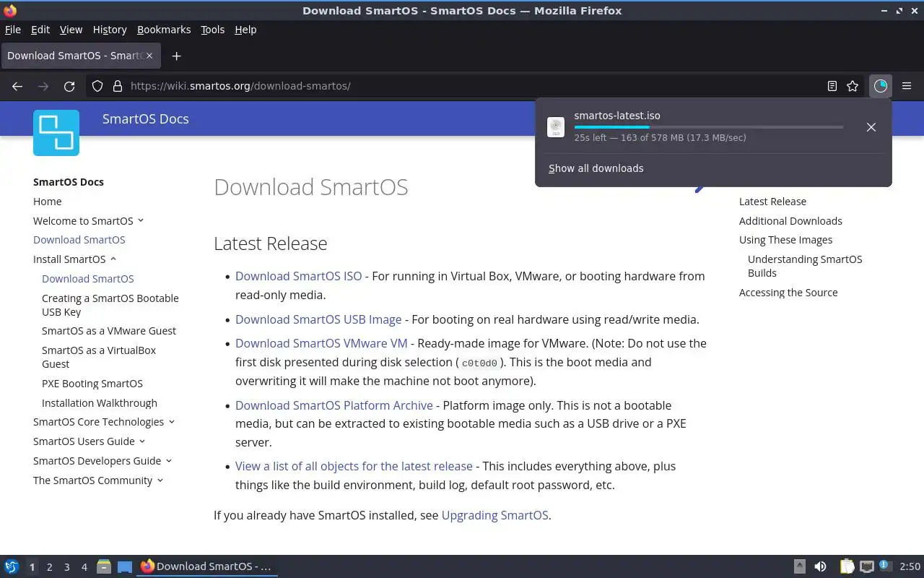This screenshot has height=578, width=924.
Task: Click Download SmartOS USB Image link
Action: (318, 319)
